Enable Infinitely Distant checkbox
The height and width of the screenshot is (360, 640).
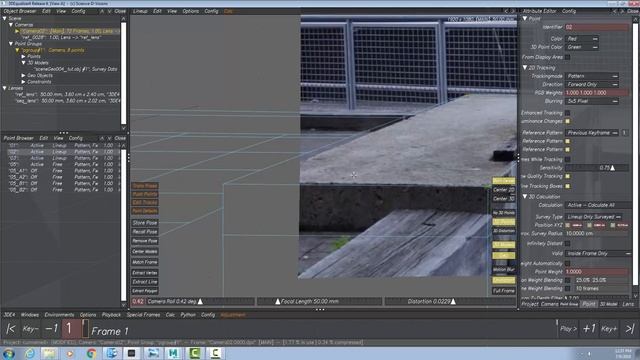[567, 243]
